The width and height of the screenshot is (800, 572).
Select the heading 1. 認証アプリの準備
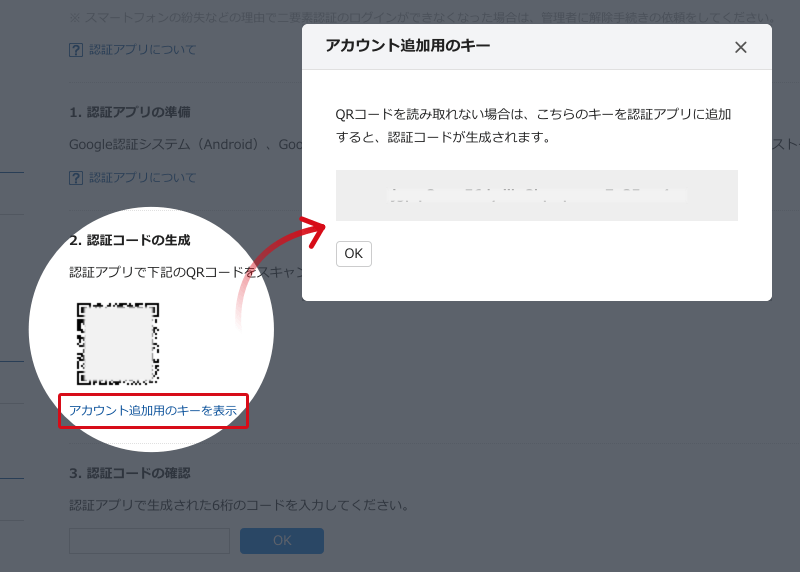coord(130,112)
